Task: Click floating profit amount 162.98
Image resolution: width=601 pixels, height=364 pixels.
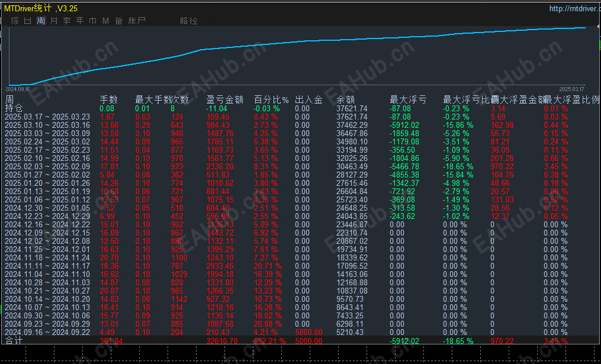Action: pyautogui.click(x=502, y=125)
